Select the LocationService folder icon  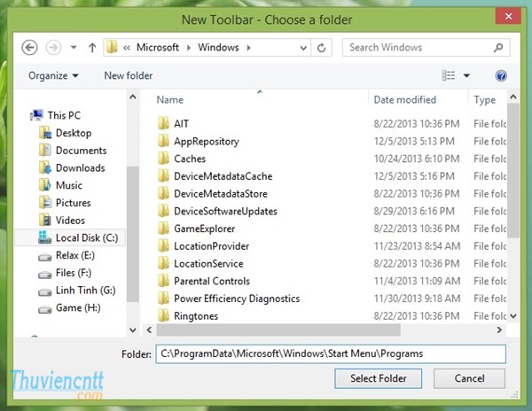[163, 263]
